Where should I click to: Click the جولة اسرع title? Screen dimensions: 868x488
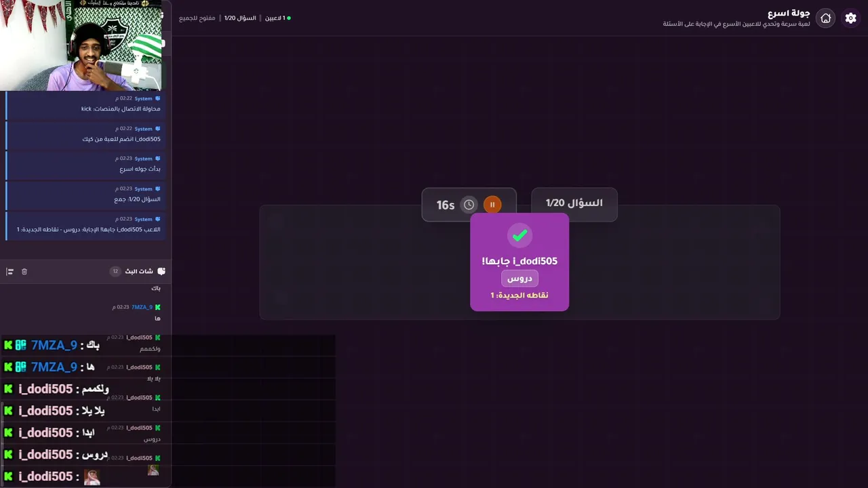[x=789, y=13]
